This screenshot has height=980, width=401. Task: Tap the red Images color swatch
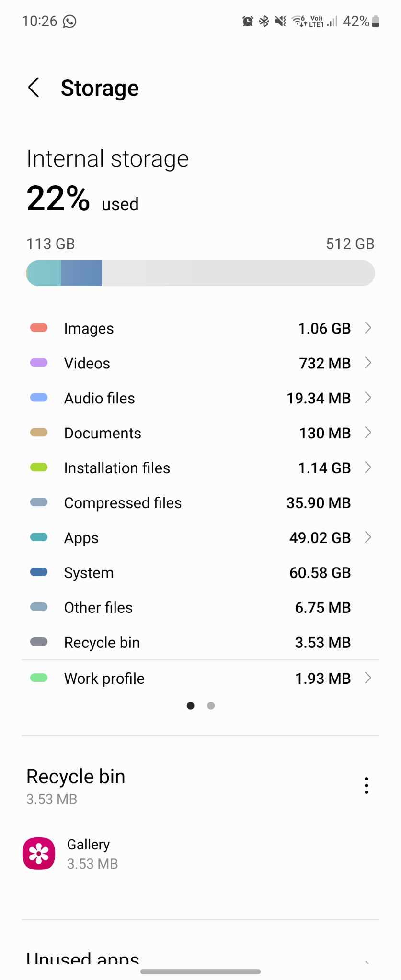coord(39,328)
